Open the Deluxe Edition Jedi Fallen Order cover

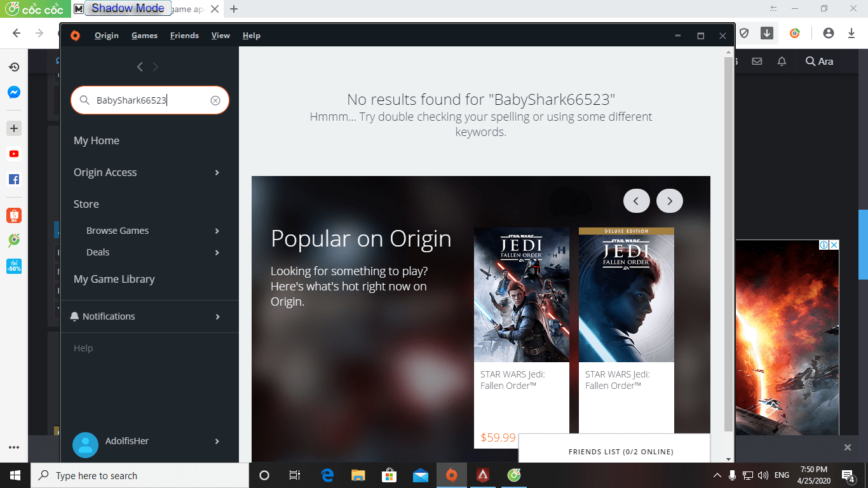(627, 295)
